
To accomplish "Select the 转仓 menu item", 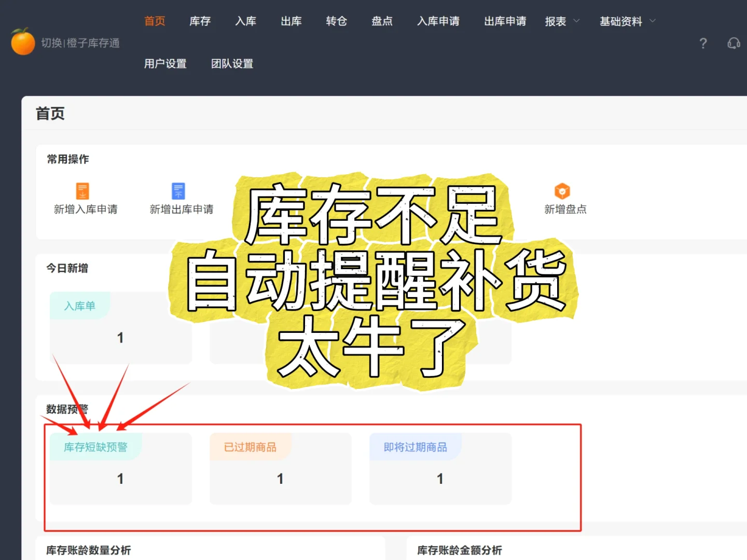I will point(336,21).
